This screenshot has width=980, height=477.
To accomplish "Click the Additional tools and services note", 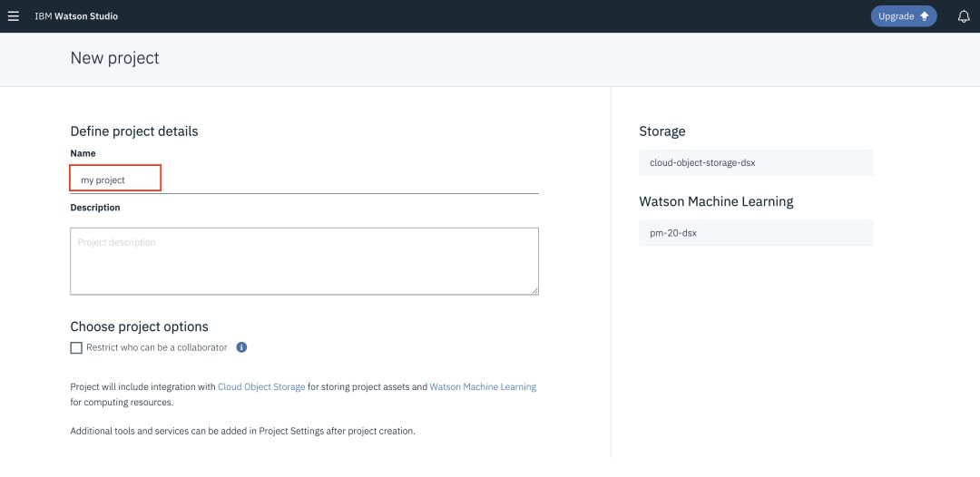I will [242, 431].
